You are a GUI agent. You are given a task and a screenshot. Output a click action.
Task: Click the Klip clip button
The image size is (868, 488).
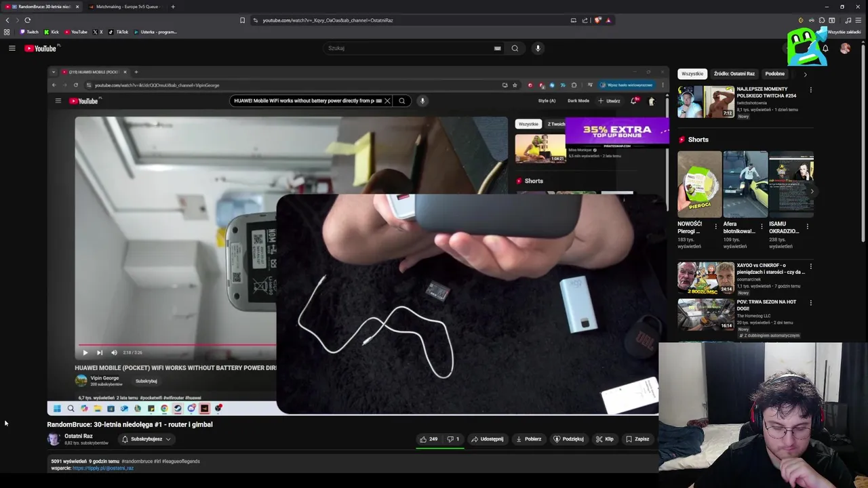[604, 439]
